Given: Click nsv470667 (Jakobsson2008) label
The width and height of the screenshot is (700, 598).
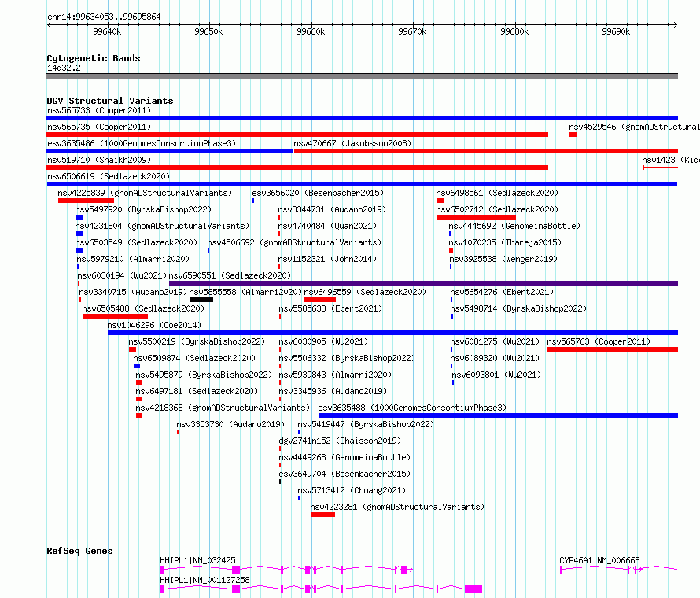Looking at the screenshot, I should 352,143.
